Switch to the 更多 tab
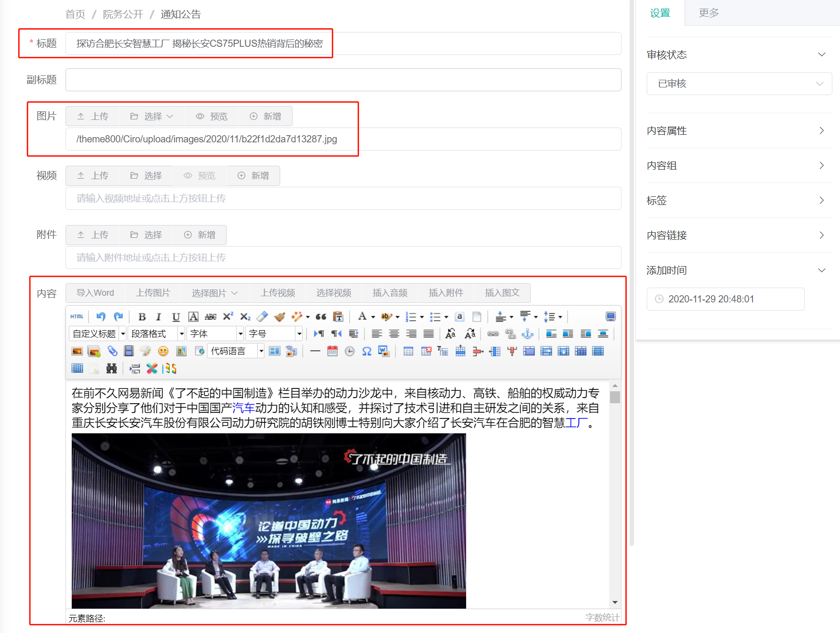 pyautogui.click(x=708, y=13)
